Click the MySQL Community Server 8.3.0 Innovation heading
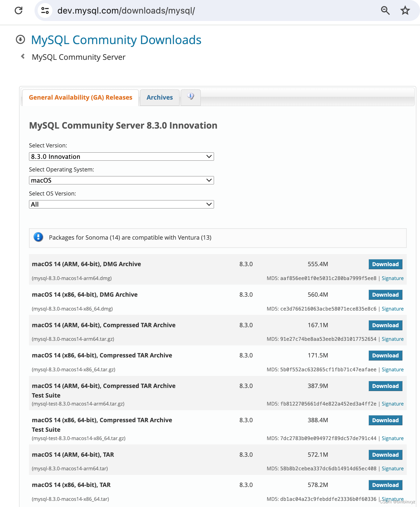Screen dimensions: 420x507 [123, 126]
